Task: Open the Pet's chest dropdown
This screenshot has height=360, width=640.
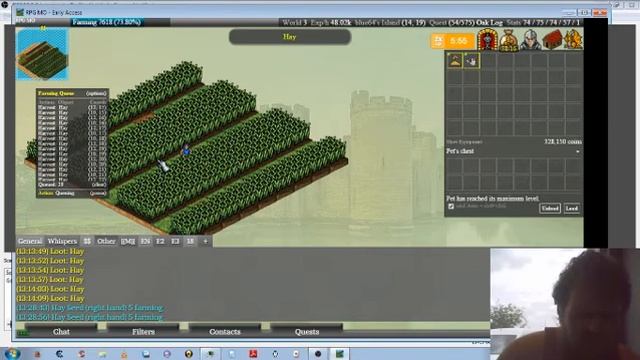Action: point(513,151)
